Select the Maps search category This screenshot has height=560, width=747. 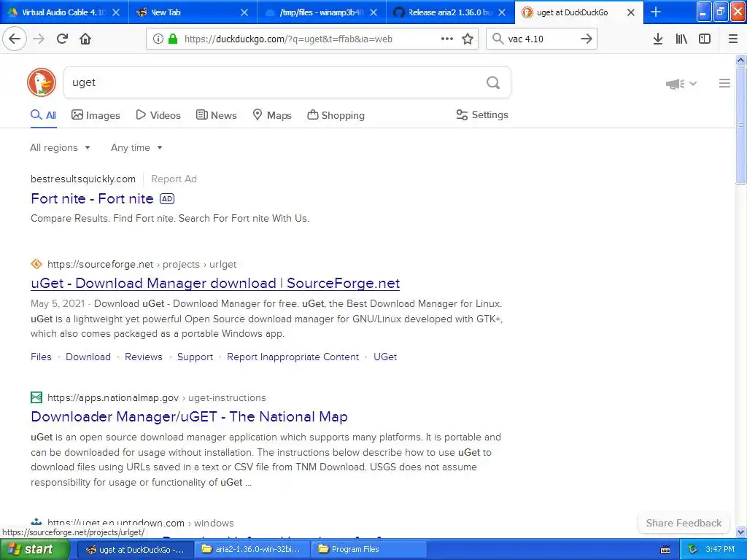pyautogui.click(x=272, y=115)
